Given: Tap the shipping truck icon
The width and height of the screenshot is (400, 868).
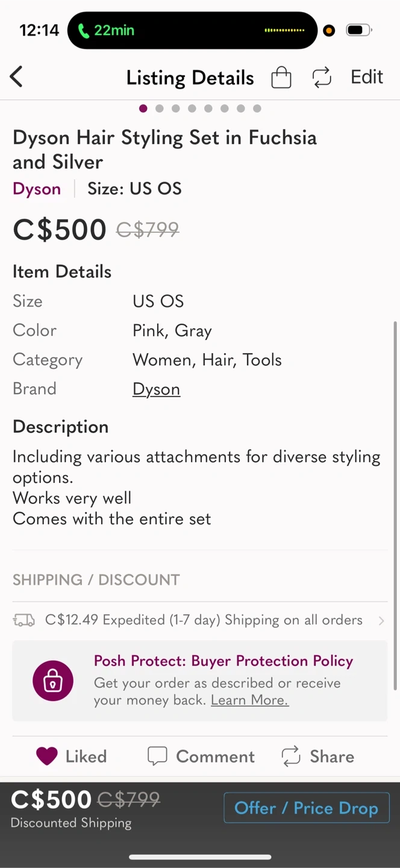Looking at the screenshot, I should tap(24, 620).
